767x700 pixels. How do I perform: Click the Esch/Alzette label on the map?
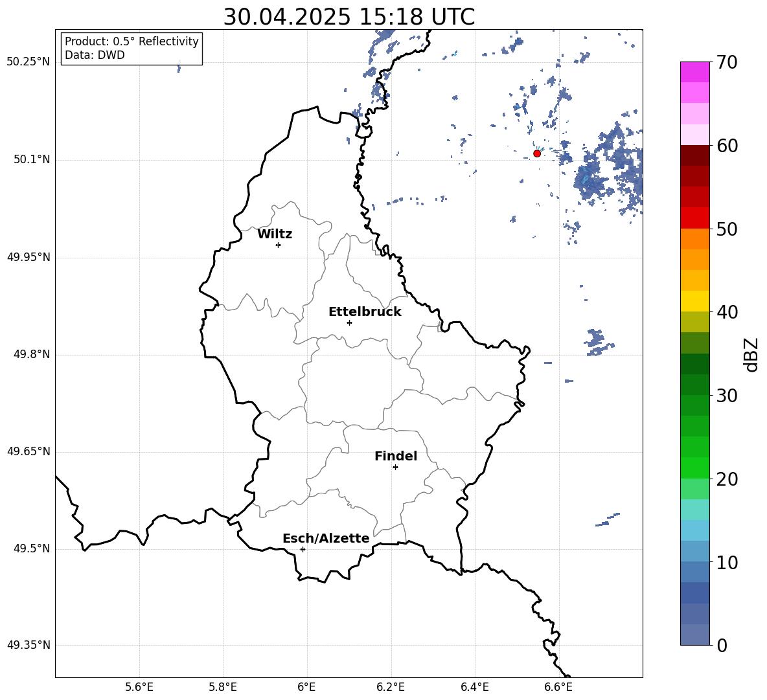pyautogui.click(x=326, y=539)
